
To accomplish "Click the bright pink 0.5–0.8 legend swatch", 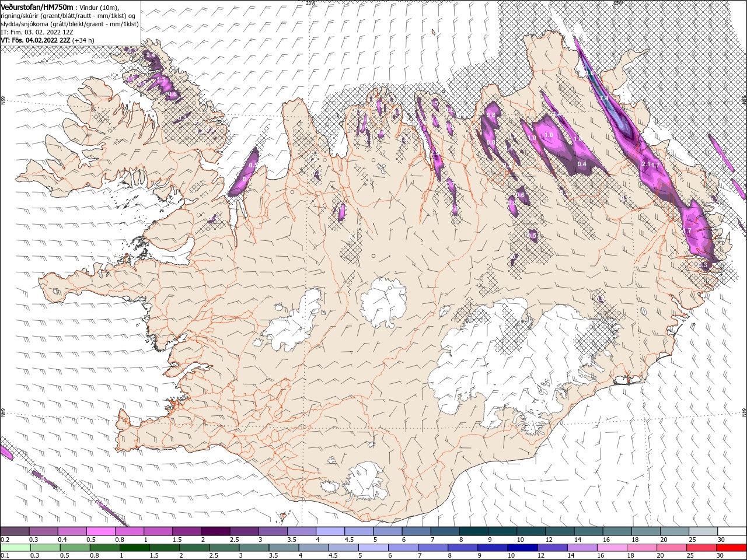I will coord(100,531).
